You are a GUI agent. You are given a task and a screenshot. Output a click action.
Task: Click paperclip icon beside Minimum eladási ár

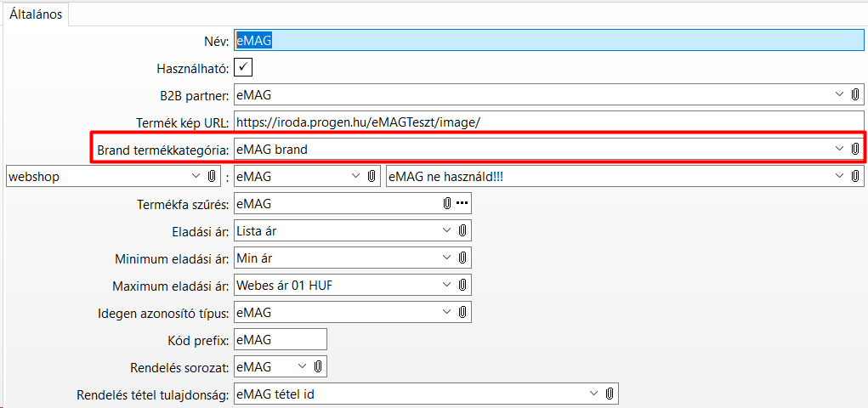462,258
